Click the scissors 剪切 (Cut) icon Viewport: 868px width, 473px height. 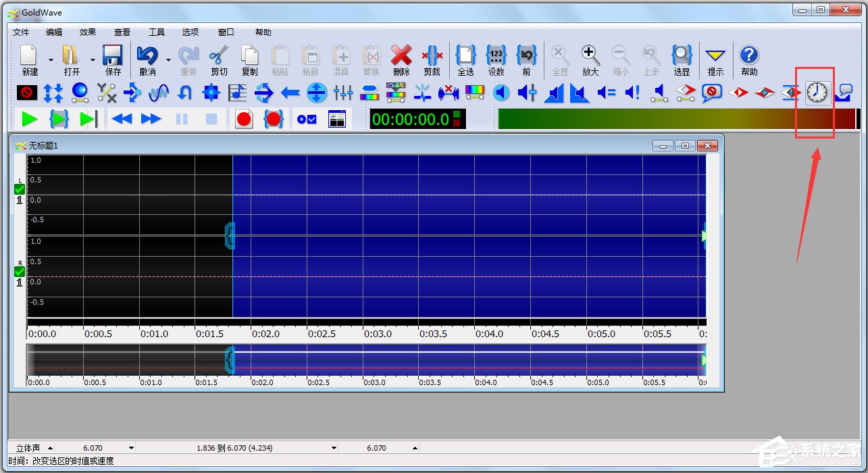(219, 60)
